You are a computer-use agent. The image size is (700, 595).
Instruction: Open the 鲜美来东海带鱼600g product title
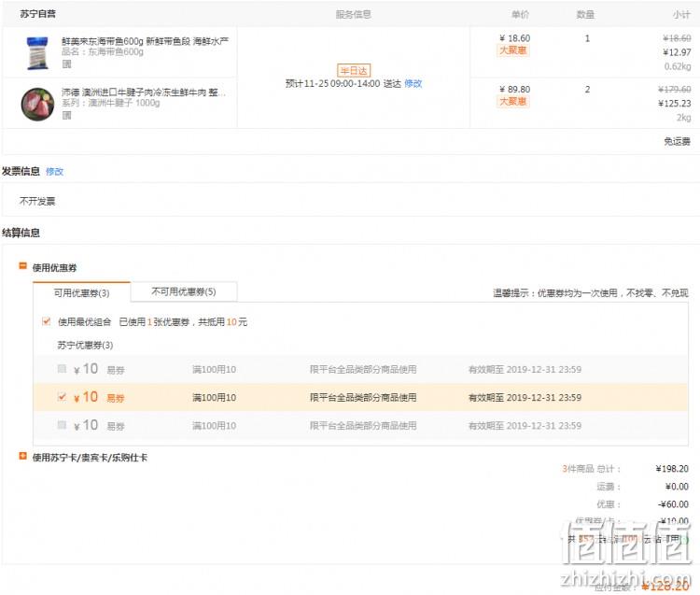pos(145,41)
